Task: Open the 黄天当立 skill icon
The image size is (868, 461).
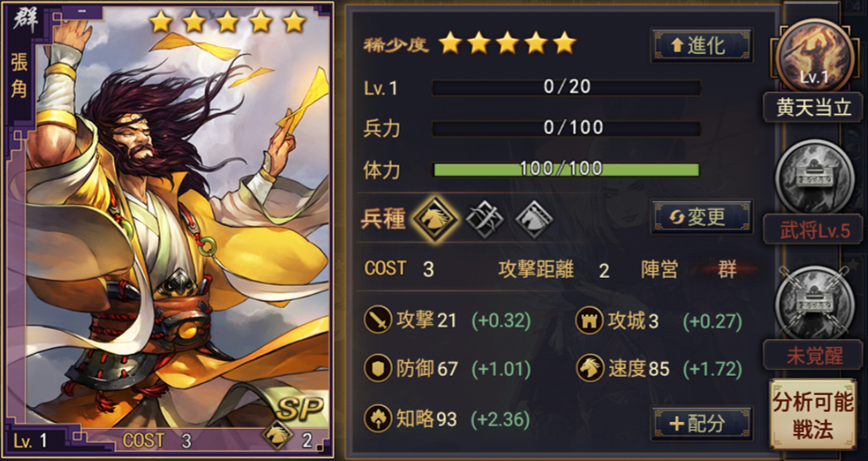Action: [x=813, y=56]
